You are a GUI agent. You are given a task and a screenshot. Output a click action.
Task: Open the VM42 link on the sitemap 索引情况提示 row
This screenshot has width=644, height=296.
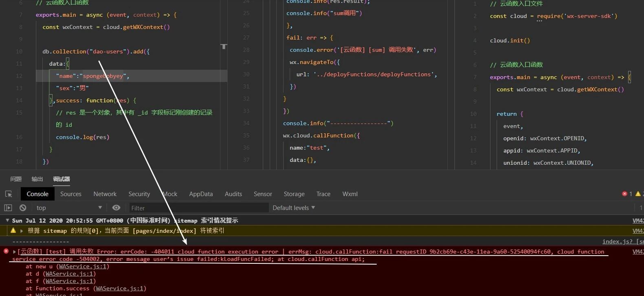click(x=638, y=221)
